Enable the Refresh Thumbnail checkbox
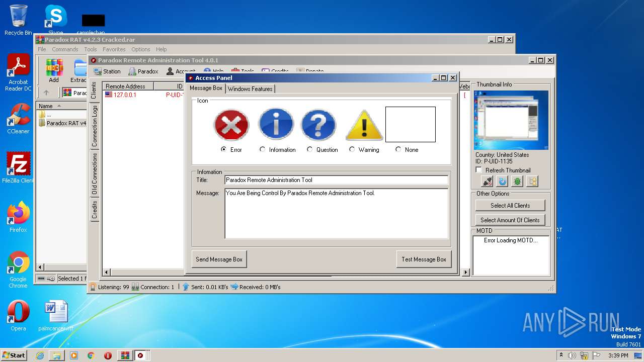Image resolution: width=644 pixels, height=362 pixels. tap(479, 170)
